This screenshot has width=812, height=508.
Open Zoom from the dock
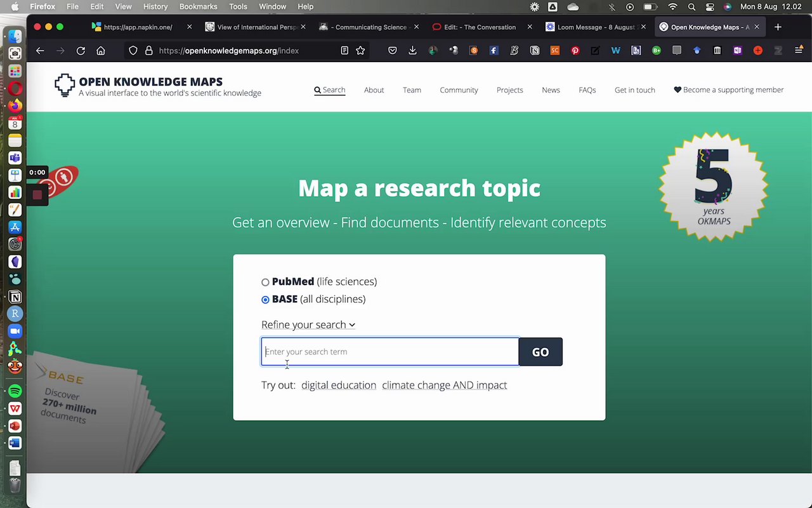click(x=15, y=331)
